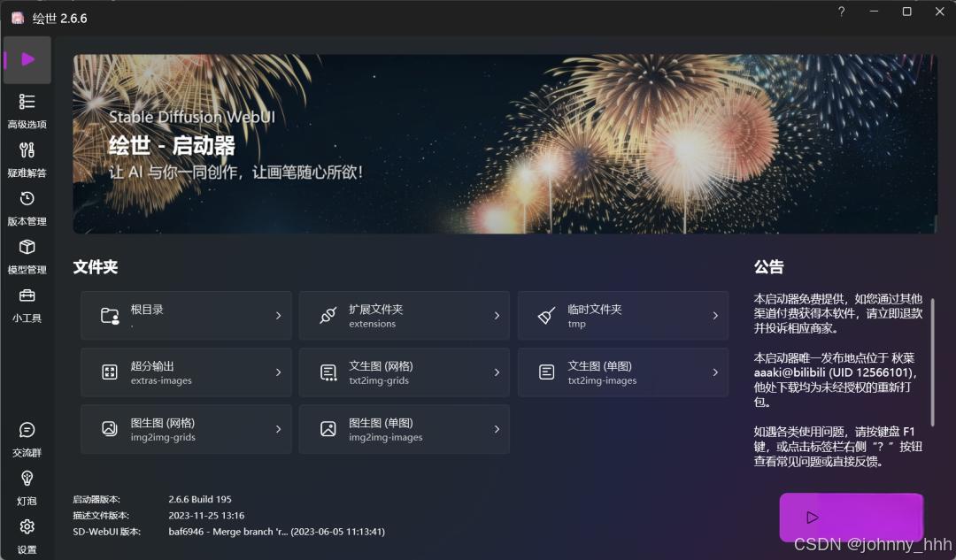956x560 pixels.
Task: Open the 高级选项 advanced options page
Action: tap(27, 111)
